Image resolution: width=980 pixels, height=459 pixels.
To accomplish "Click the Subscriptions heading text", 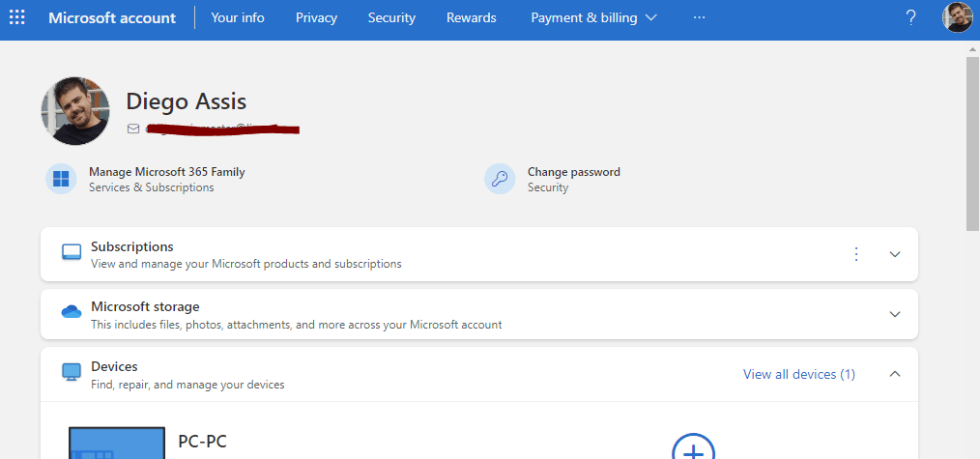I will tap(131, 246).
